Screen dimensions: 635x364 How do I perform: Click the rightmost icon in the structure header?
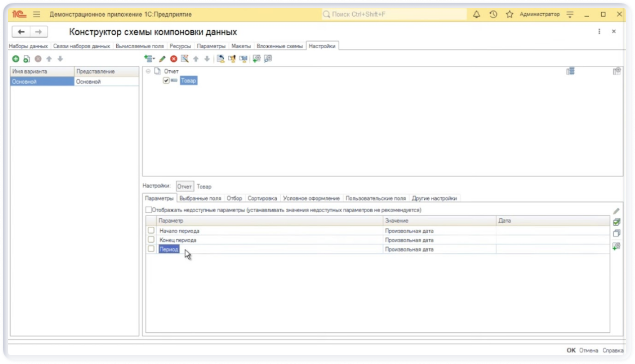coord(616,71)
